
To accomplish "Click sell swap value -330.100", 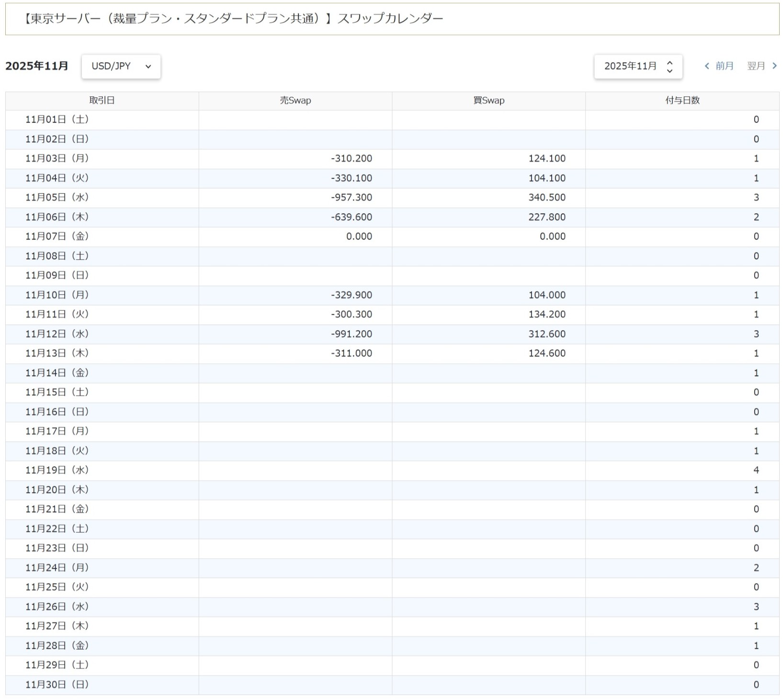I will pyautogui.click(x=352, y=178).
